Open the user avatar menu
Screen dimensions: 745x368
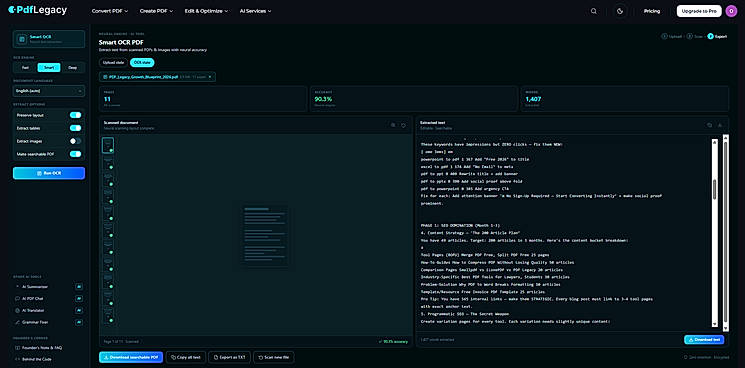click(731, 11)
